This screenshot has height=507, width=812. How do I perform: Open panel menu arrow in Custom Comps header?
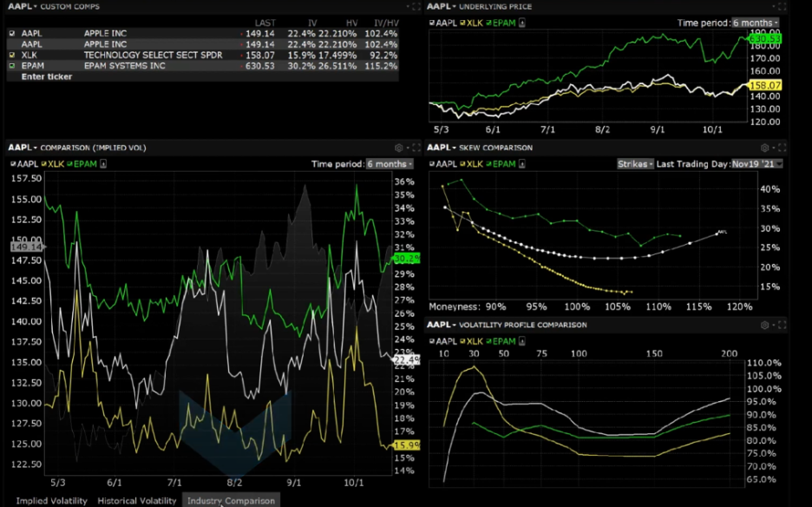(x=408, y=7)
